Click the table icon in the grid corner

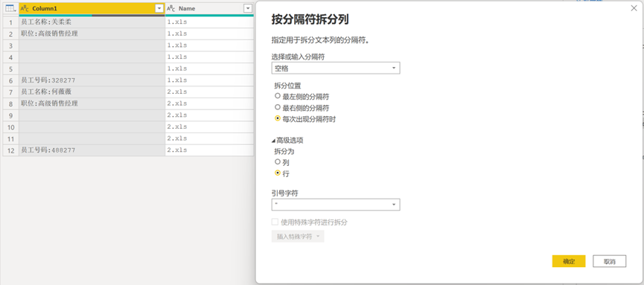click(x=10, y=8)
